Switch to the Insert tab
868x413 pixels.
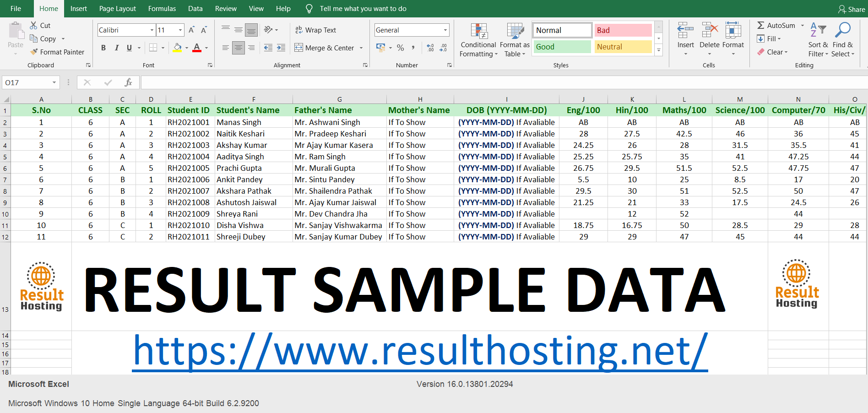click(78, 9)
